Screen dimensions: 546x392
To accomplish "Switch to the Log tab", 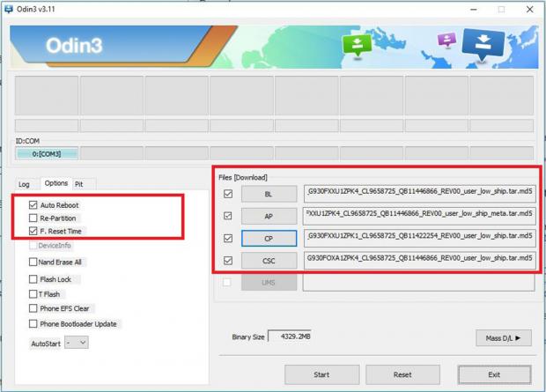I will [x=25, y=184].
